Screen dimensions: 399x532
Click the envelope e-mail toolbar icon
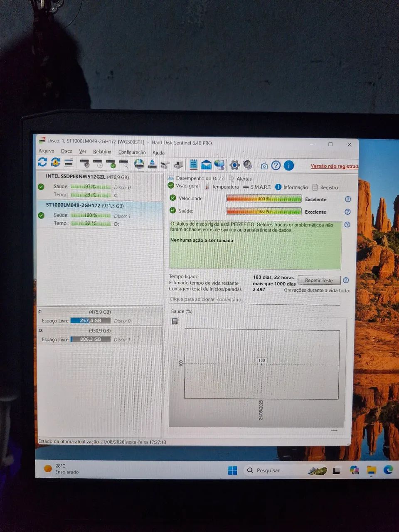(206, 165)
